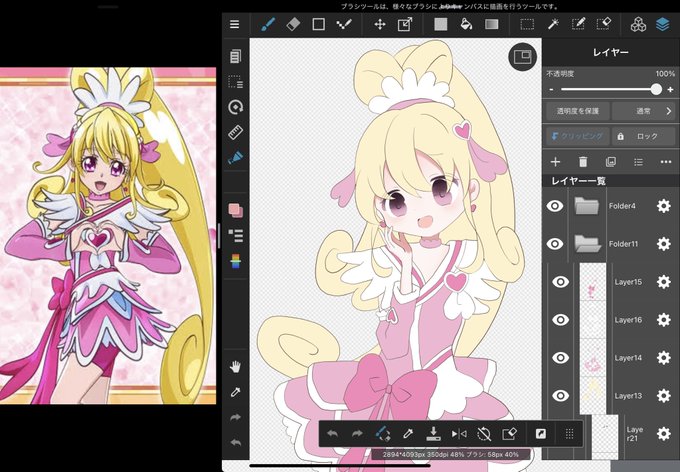Click the chevron next to 通常
This screenshot has height=472, width=680.
point(668,111)
